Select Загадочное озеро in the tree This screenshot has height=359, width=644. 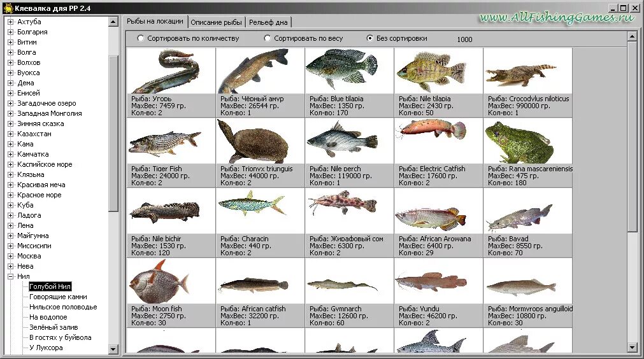coord(47,103)
